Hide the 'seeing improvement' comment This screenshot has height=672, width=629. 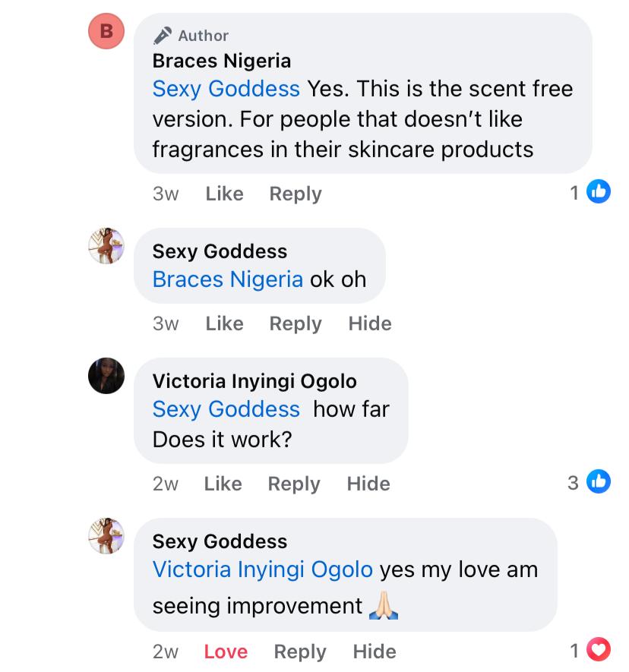tap(375, 651)
